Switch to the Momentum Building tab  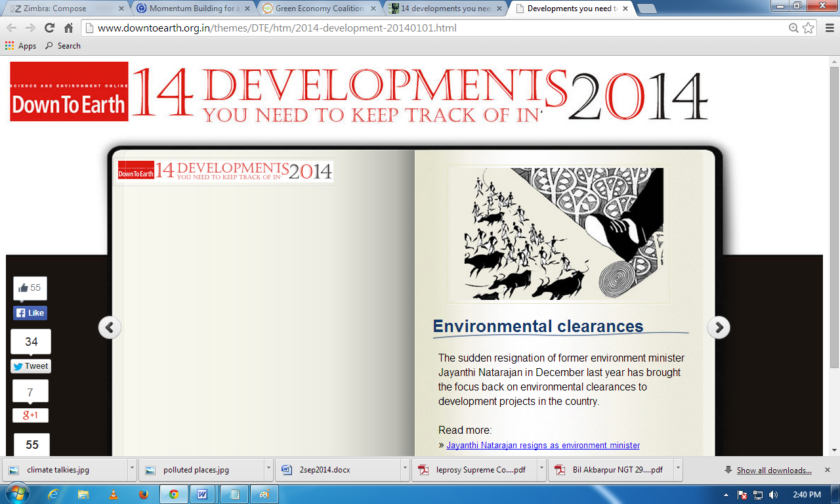[x=192, y=9]
